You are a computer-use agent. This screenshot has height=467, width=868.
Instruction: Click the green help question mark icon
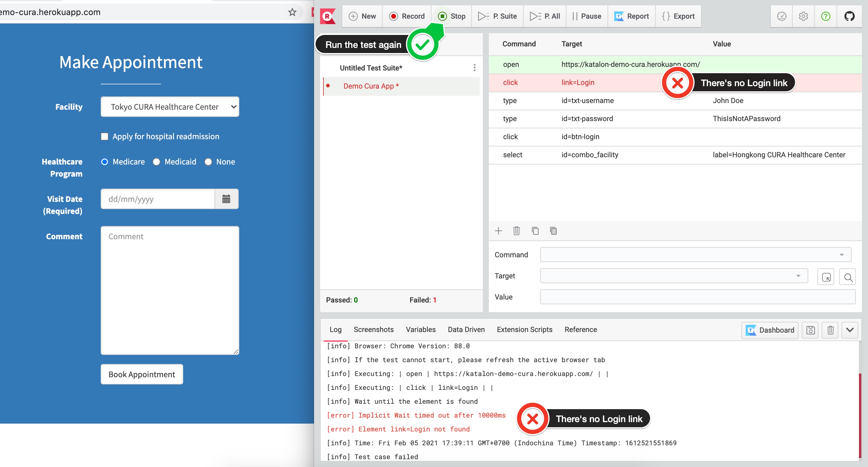tap(826, 16)
